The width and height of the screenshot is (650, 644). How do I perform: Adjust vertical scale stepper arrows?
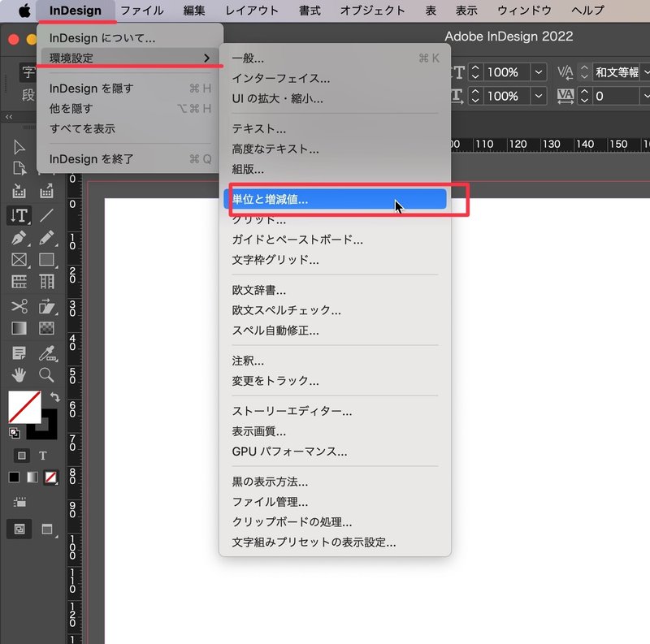point(475,72)
